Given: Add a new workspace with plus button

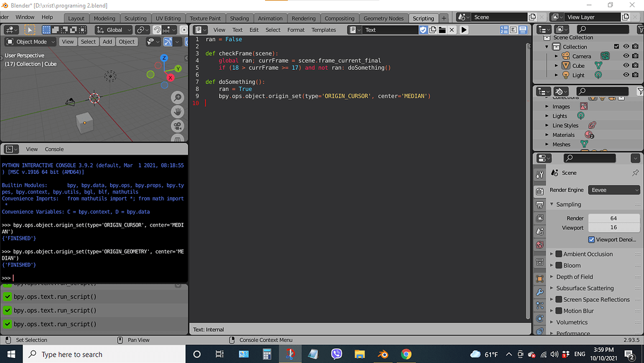Looking at the screenshot, I should [x=444, y=19].
